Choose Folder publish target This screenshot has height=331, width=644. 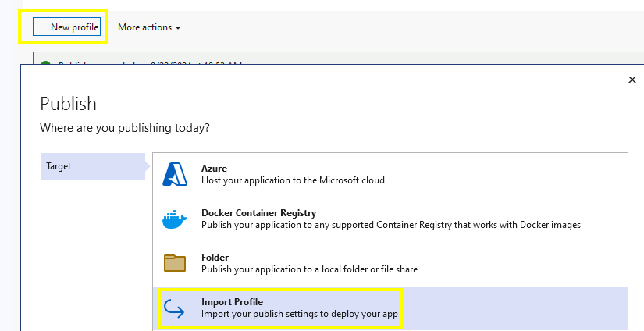pyautogui.click(x=390, y=263)
